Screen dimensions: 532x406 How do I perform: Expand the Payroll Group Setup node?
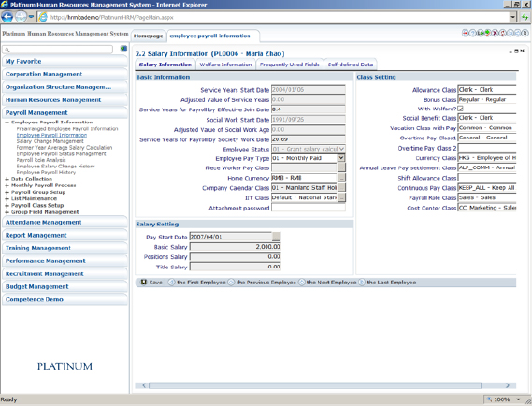pyautogui.click(x=7, y=192)
